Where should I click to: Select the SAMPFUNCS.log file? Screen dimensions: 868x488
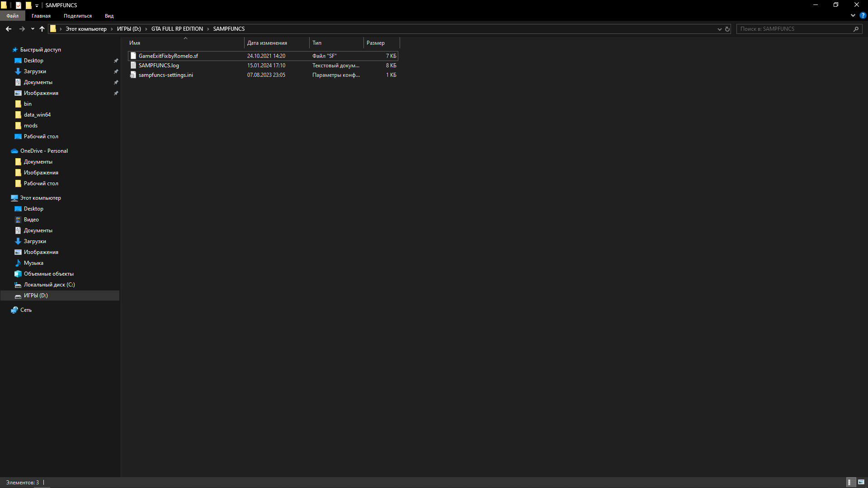[x=159, y=66]
